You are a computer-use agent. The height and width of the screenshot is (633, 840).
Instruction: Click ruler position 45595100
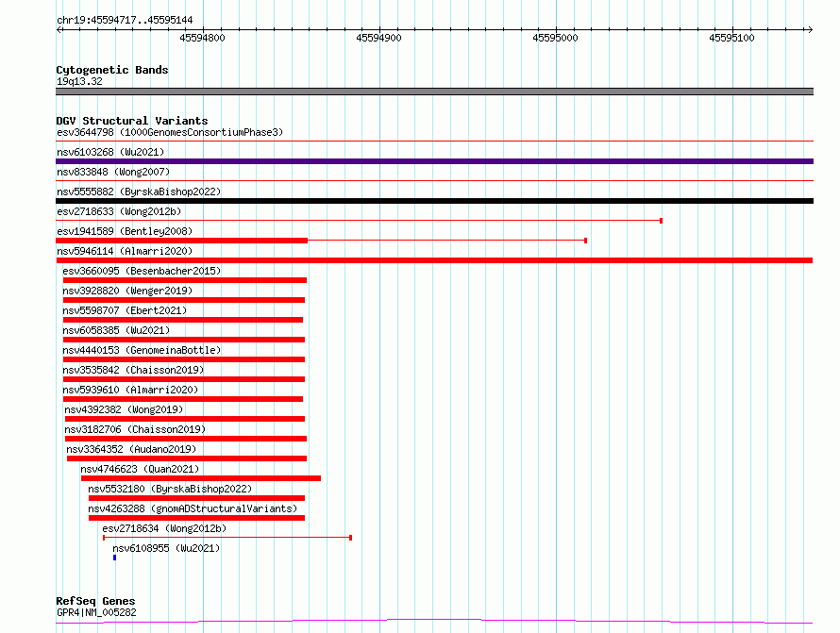tap(731, 38)
